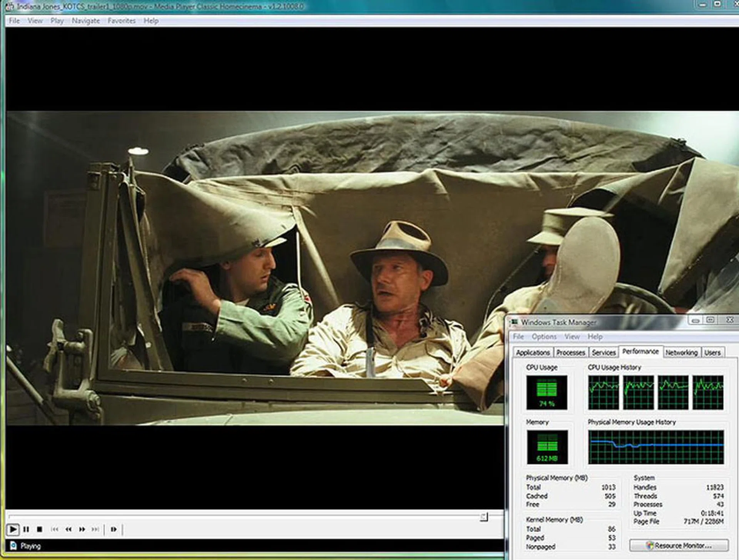Open the Play menu in Media Player Classic
This screenshot has height=560, width=739.
click(57, 21)
